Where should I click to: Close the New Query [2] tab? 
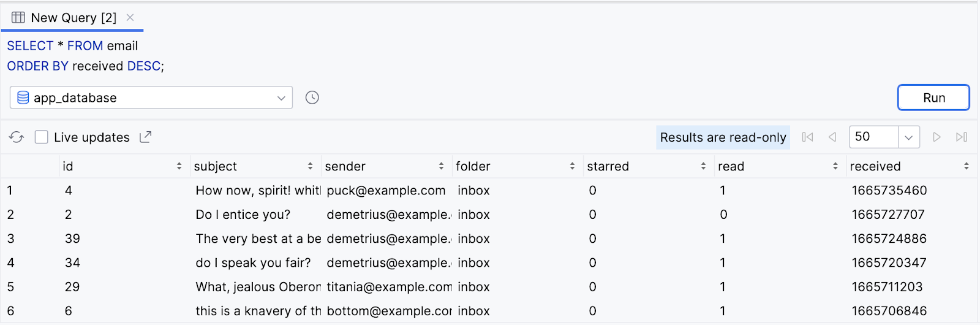pyautogui.click(x=130, y=18)
